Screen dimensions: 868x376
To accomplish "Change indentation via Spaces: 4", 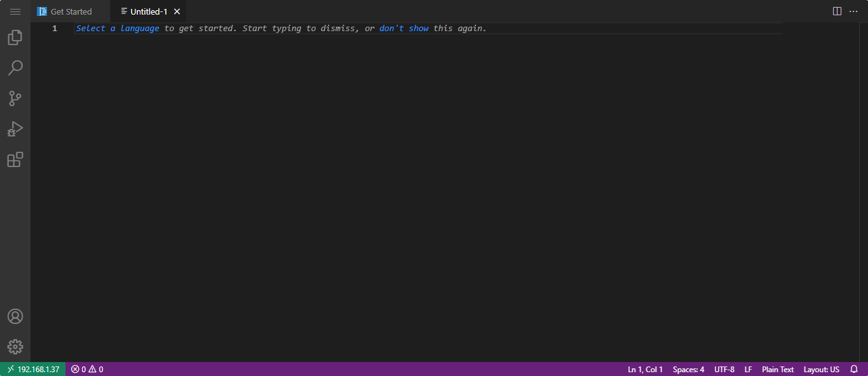I will 688,369.
